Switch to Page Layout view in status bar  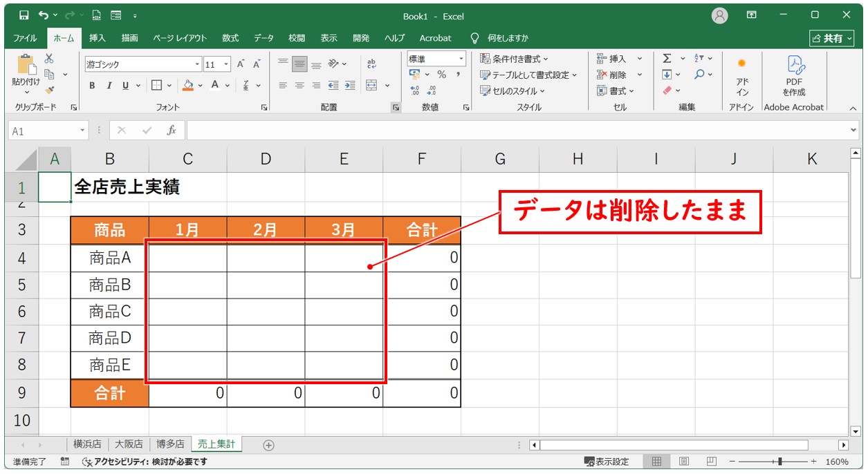[683, 462]
